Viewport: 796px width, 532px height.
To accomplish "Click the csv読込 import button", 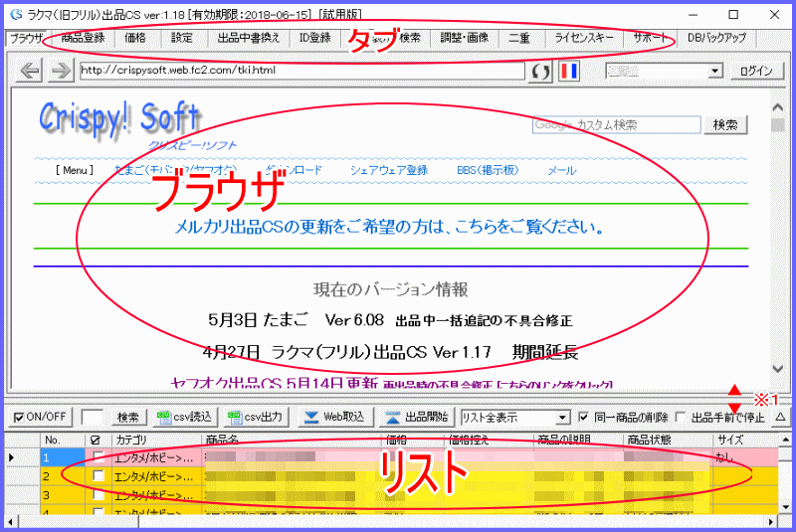I will click(x=185, y=418).
